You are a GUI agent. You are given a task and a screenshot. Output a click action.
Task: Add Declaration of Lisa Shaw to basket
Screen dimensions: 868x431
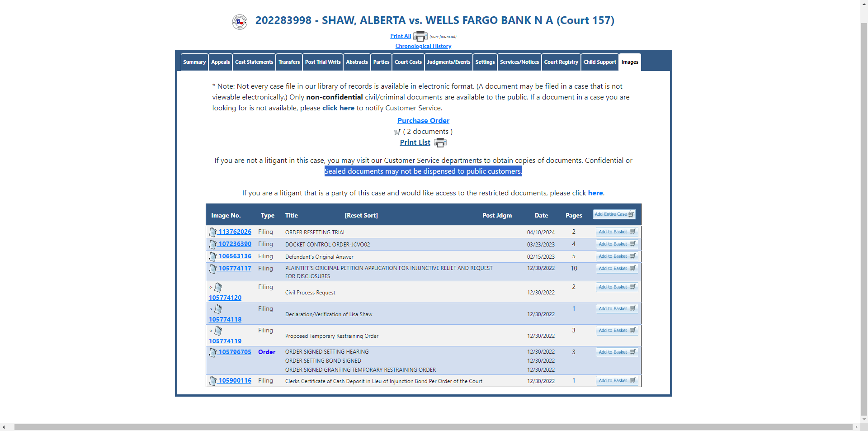[617, 309]
